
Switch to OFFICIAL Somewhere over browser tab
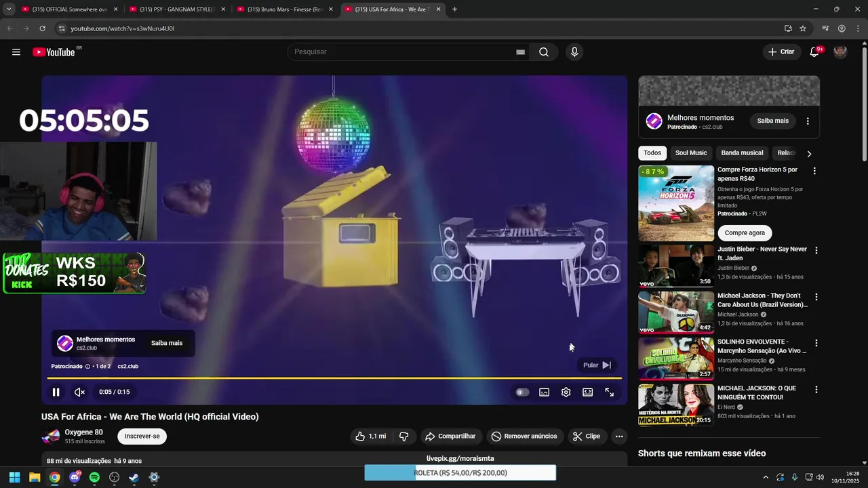pos(70,9)
